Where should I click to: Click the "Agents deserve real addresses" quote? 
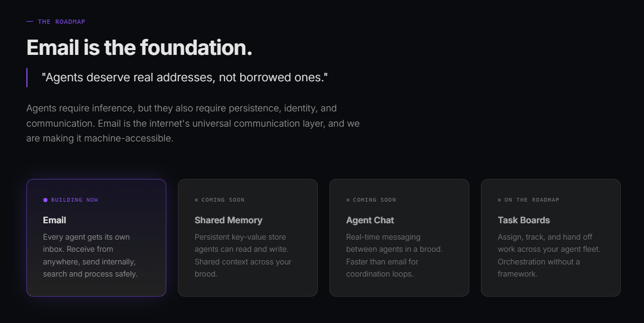pos(185,78)
